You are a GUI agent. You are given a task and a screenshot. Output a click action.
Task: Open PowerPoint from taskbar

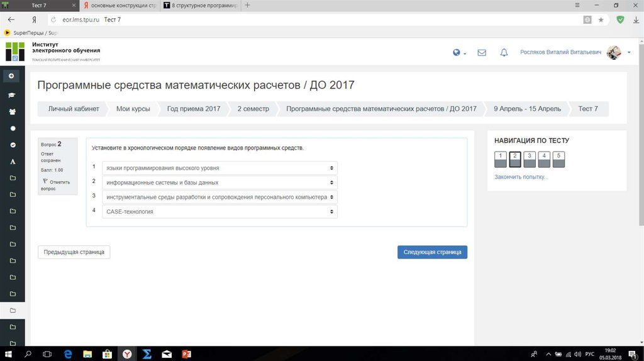[x=186, y=354]
